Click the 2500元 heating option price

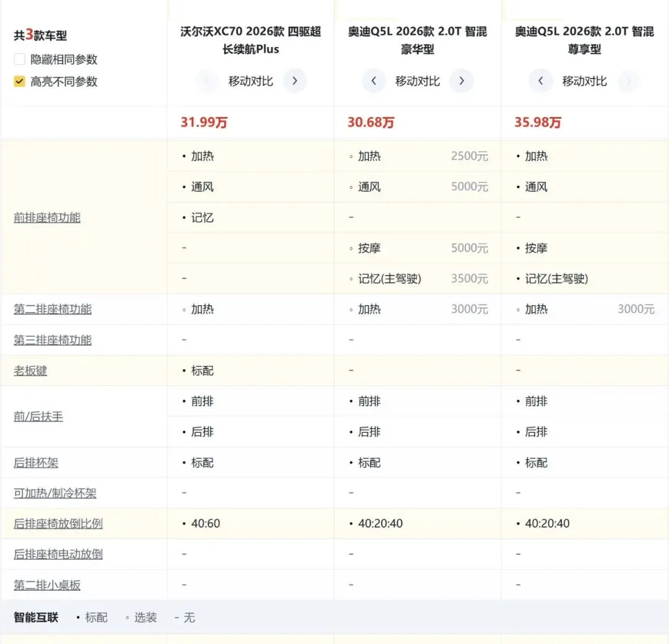[470, 156]
